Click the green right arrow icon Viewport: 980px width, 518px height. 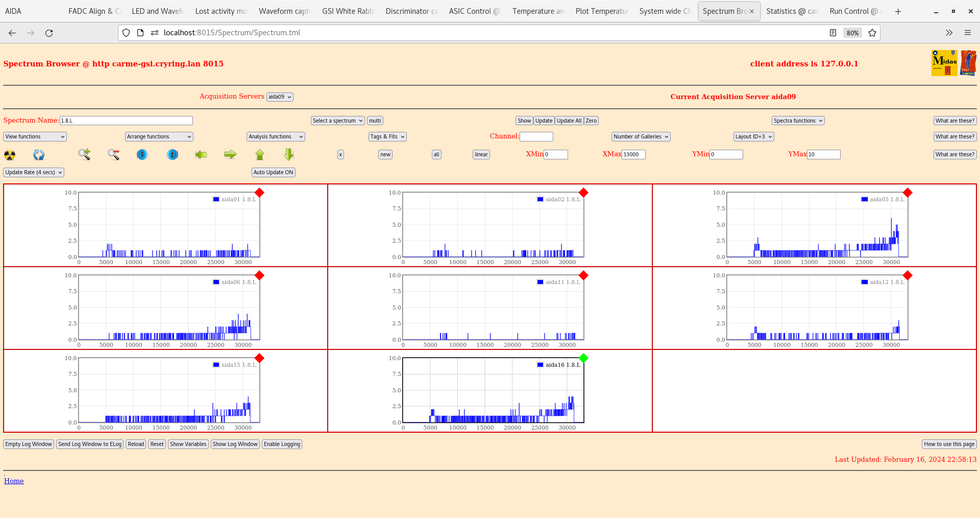(x=230, y=154)
